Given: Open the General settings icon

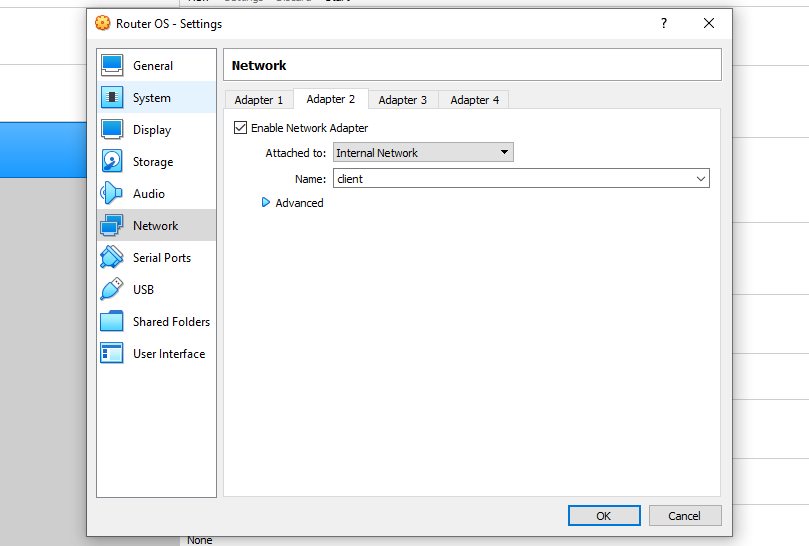Looking at the screenshot, I should click(x=112, y=66).
